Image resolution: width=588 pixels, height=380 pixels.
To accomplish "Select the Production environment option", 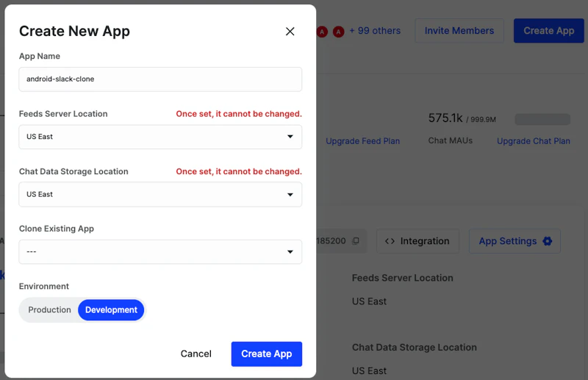I will [49, 310].
